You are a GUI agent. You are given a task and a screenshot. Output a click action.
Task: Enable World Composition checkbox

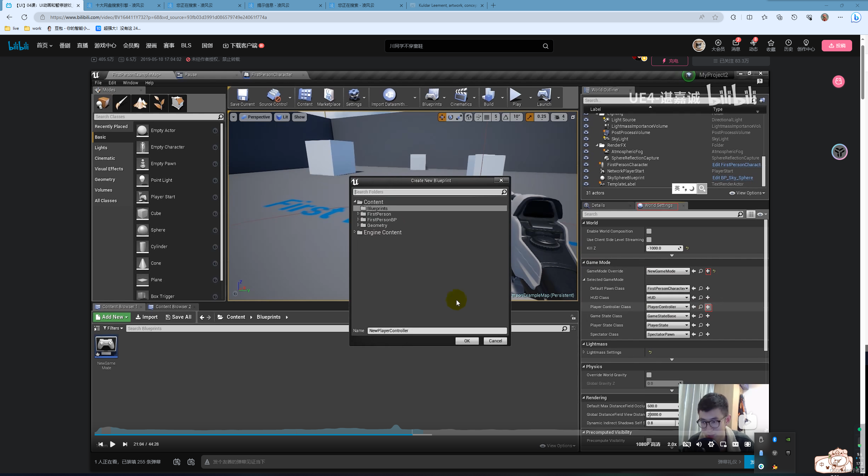point(649,231)
